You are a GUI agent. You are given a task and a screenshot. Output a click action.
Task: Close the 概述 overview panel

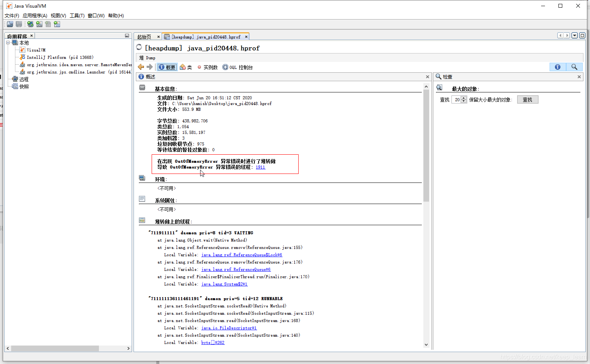(427, 77)
